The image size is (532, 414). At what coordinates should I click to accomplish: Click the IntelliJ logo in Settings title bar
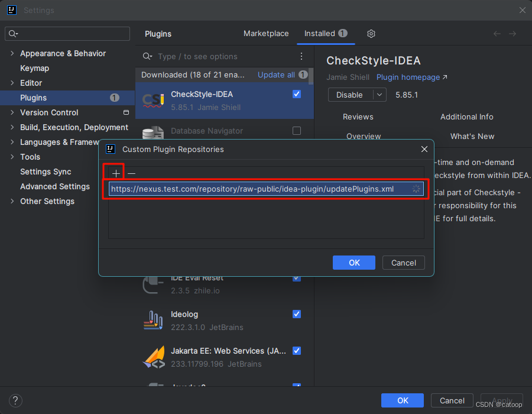[12, 10]
